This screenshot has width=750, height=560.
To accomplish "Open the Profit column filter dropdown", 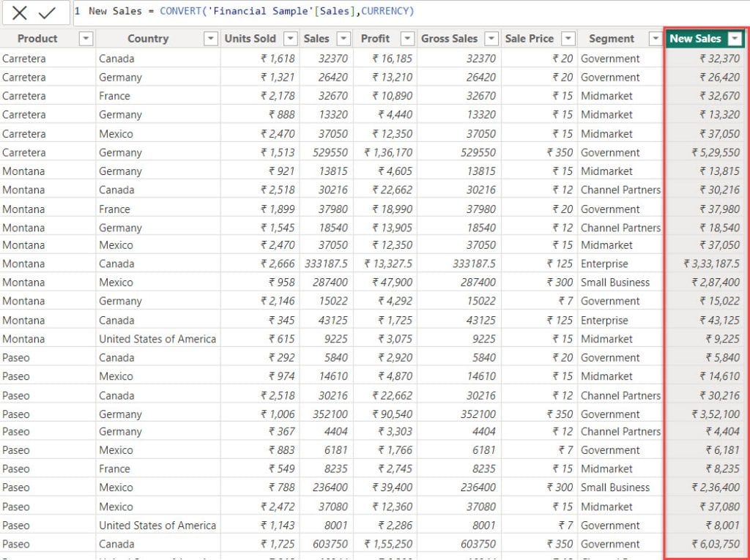I will tap(407, 39).
